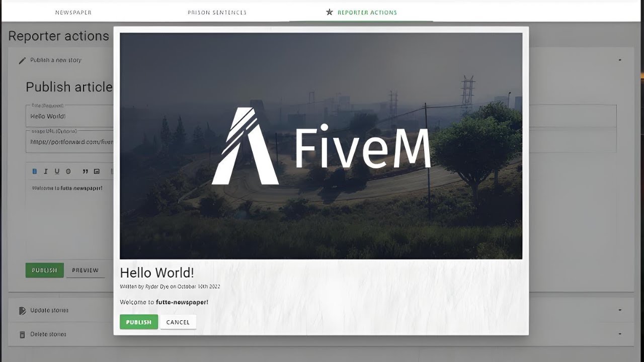Click the Written by author and date line
The height and width of the screenshot is (362, 644).
point(170,287)
